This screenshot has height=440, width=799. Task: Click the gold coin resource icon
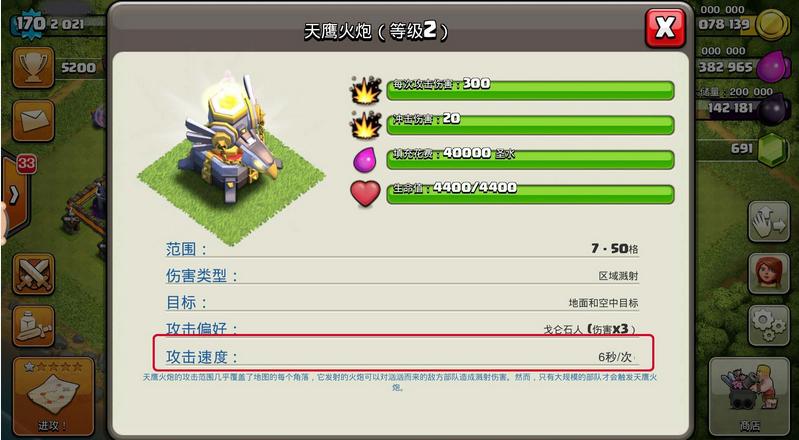coord(773,24)
